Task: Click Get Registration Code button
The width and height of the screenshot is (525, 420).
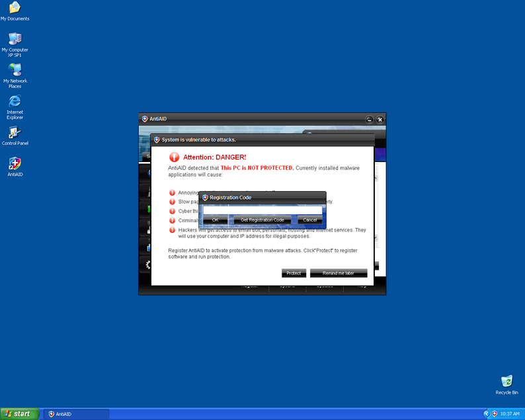Action: (262, 220)
